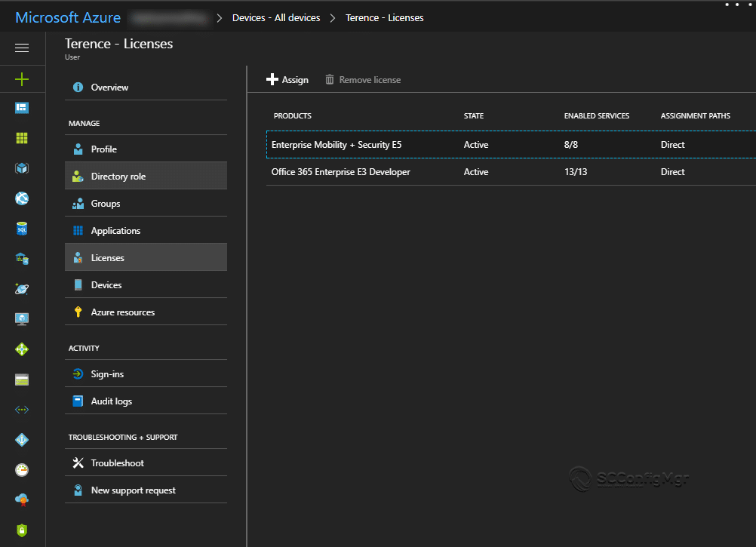This screenshot has width=756, height=547.
Task: Select the Enterprise Mobility + Security E5 row
Action: coord(511,145)
